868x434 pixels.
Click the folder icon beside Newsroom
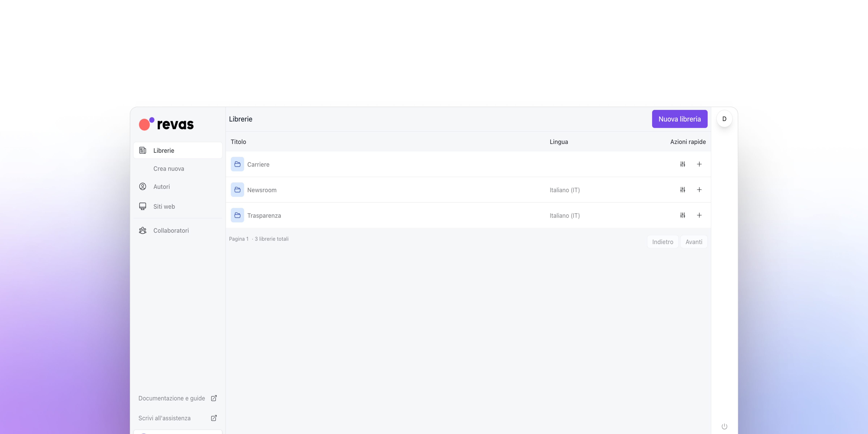click(x=237, y=189)
